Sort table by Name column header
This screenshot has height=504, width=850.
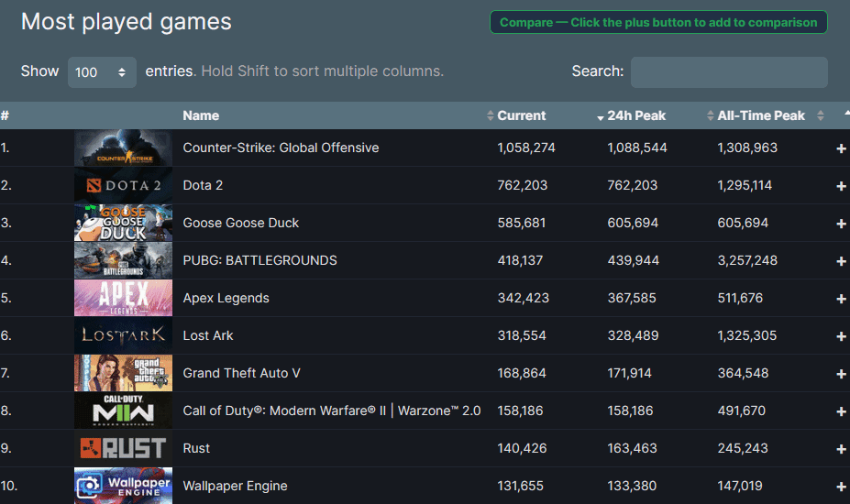(201, 115)
